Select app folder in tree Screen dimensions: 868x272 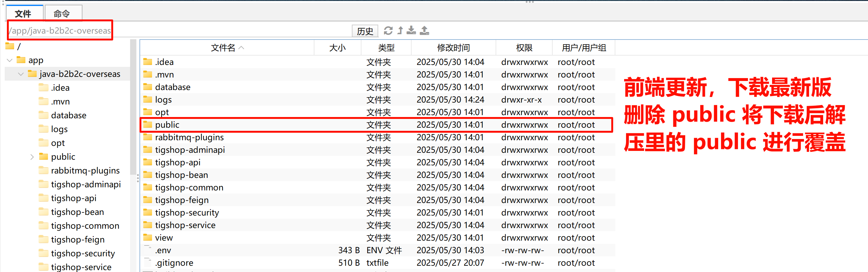tap(30, 60)
